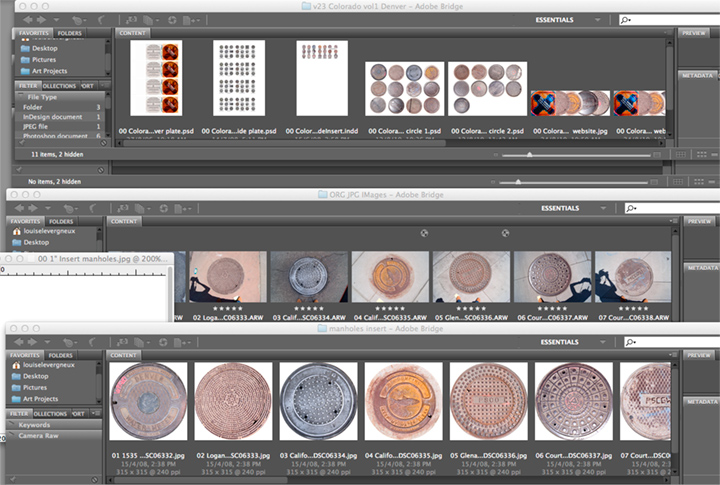Screen dimensions: 720x485
Task: Select the 00 Colora...circle 1.psd thumbnail
Action: pyautogui.click(x=405, y=89)
